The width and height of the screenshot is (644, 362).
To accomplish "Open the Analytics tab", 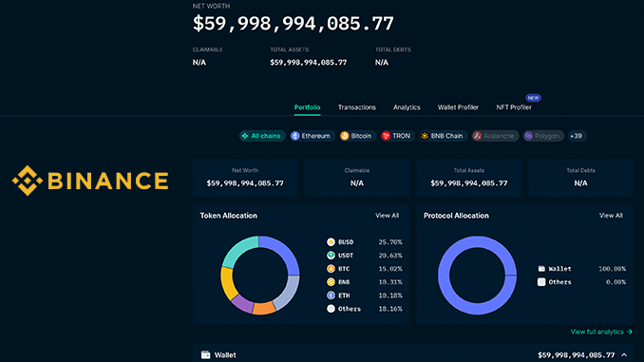I will pos(407,107).
